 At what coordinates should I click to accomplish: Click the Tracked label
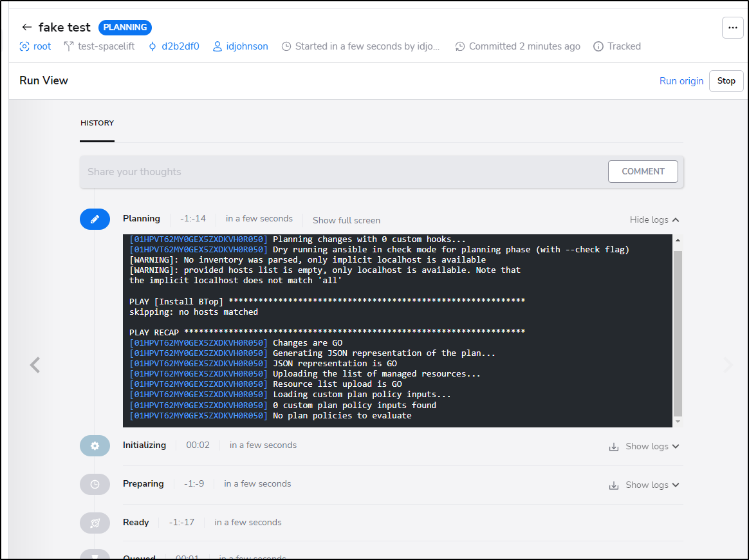tap(624, 46)
